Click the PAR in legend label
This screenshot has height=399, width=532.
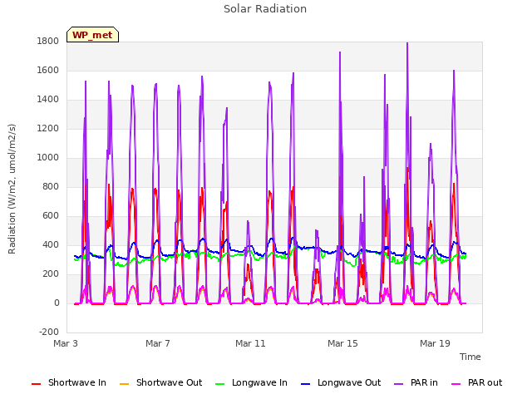pyautogui.click(x=424, y=382)
